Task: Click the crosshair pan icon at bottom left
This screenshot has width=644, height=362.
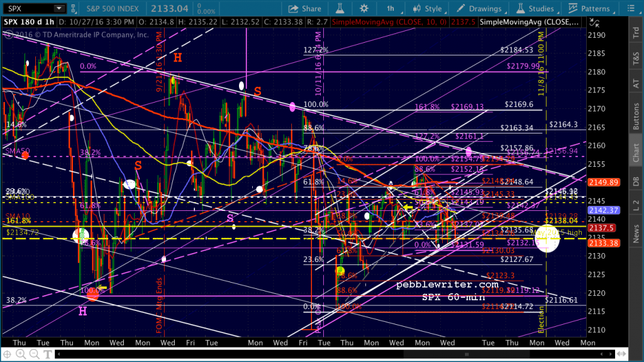Action: (7, 354)
